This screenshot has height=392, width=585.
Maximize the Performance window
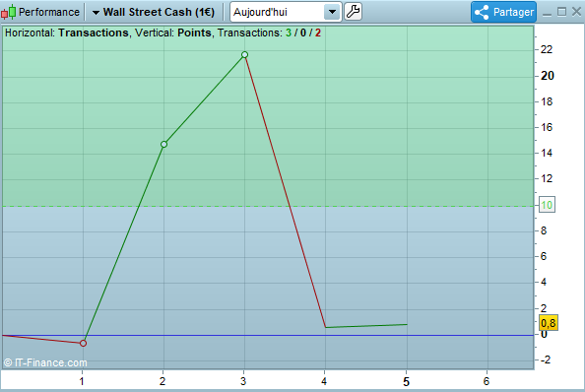561,12
